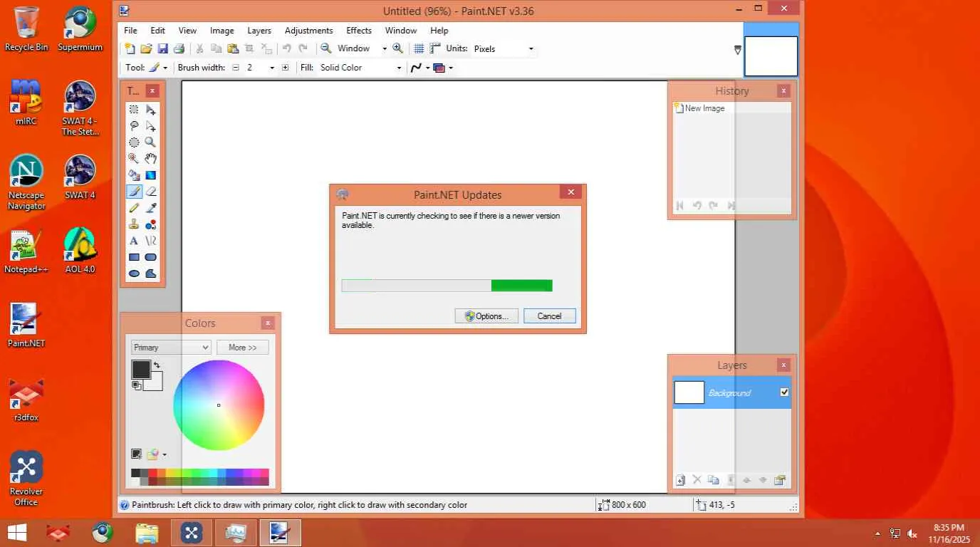
Task: Select the Paintbrush tool in Tools panel
Action: (x=134, y=192)
